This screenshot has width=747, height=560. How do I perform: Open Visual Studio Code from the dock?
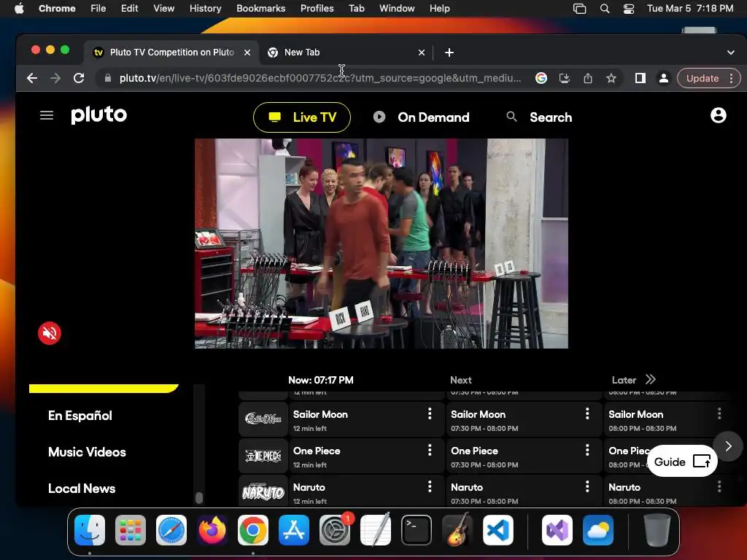tap(498, 530)
